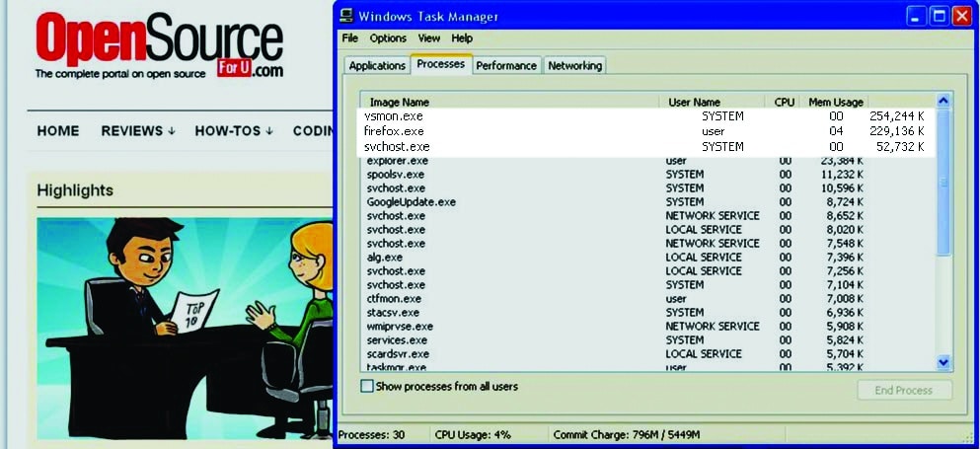Click the scrollbar up arrow in process list
980x449 pixels.
pos(942,101)
